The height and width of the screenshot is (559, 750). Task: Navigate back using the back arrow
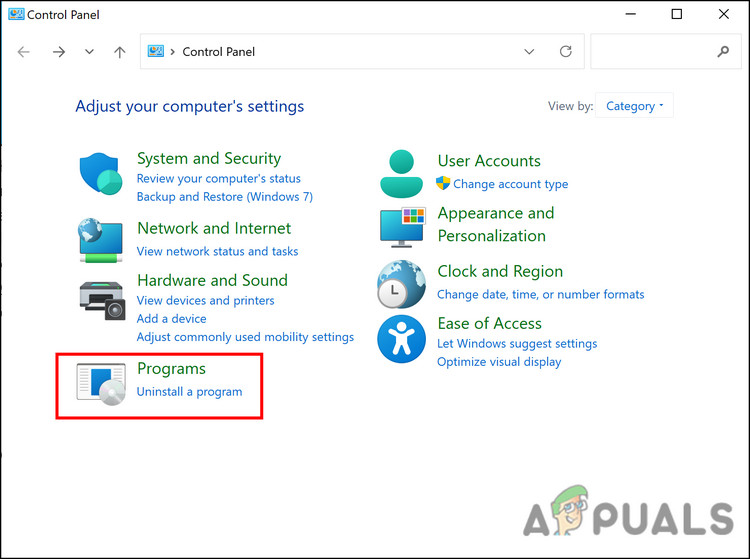coord(24,52)
